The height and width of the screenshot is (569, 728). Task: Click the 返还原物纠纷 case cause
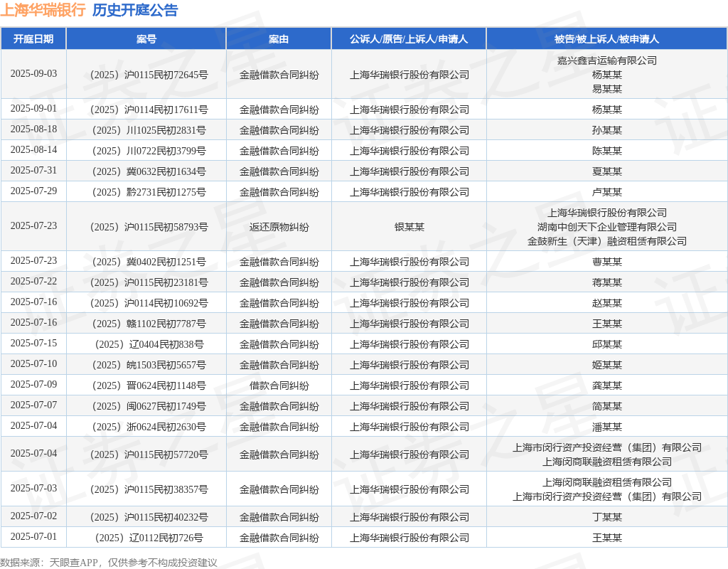point(279,227)
